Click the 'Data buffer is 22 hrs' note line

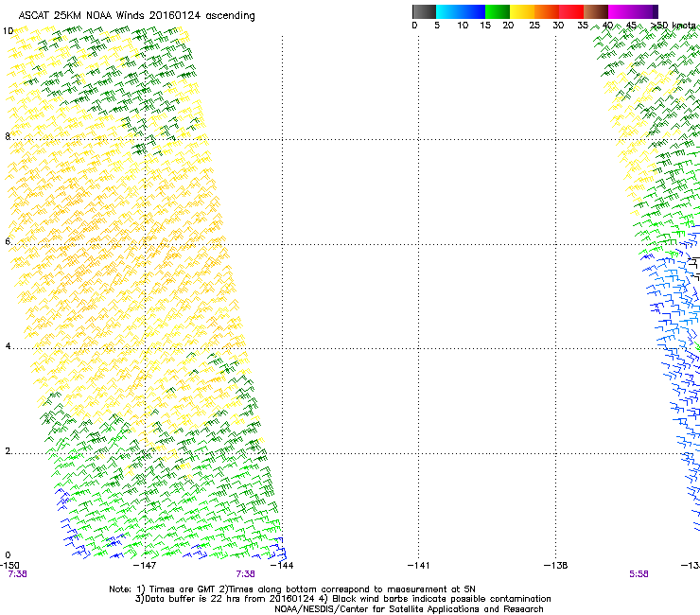tap(342, 599)
